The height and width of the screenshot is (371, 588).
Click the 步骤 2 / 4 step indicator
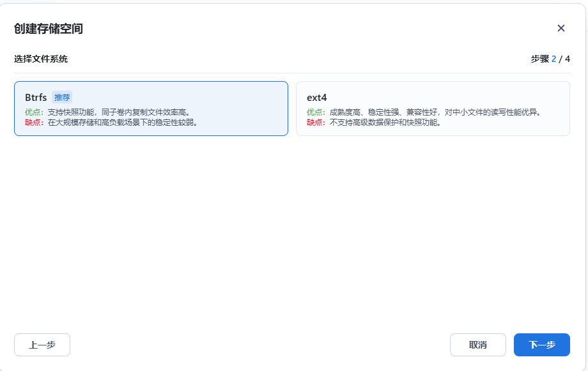point(550,59)
